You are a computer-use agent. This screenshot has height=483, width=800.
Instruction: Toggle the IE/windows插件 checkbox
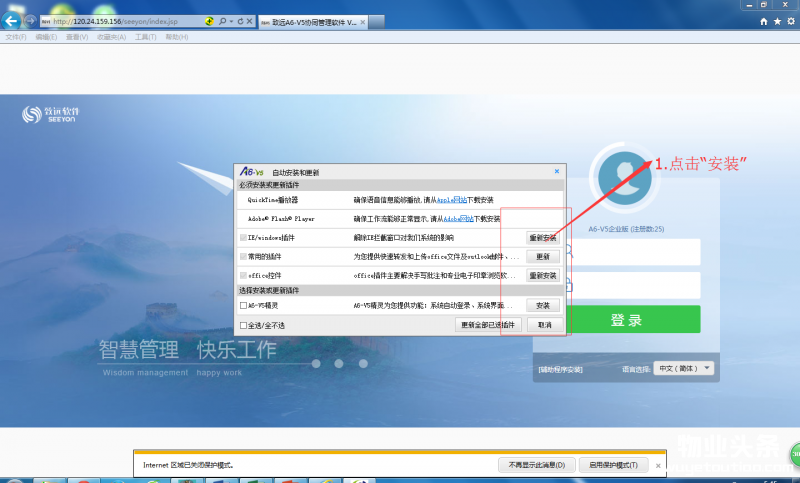click(243, 238)
